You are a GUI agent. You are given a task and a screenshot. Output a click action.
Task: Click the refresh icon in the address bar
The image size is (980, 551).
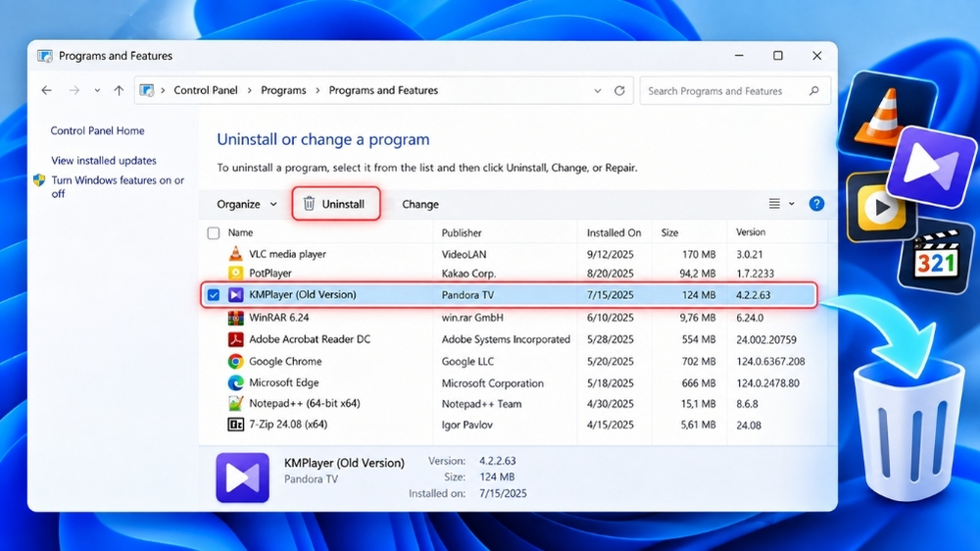pyautogui.click(x=619, y=90)
